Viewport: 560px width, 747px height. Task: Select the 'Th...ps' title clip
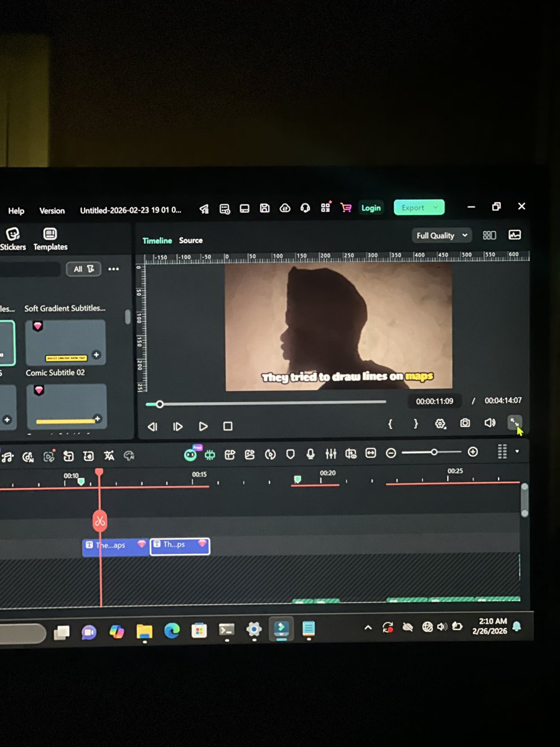(180, 546)
